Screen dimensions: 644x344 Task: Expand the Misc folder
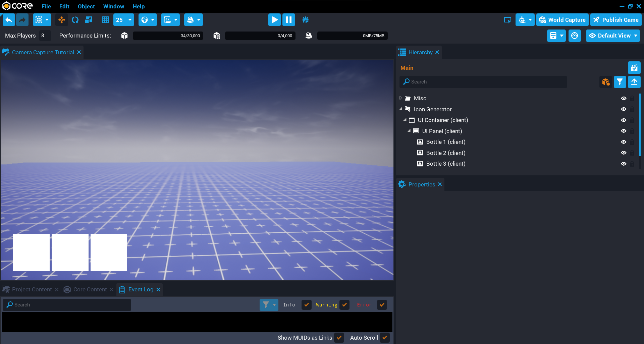coord(400,98)
